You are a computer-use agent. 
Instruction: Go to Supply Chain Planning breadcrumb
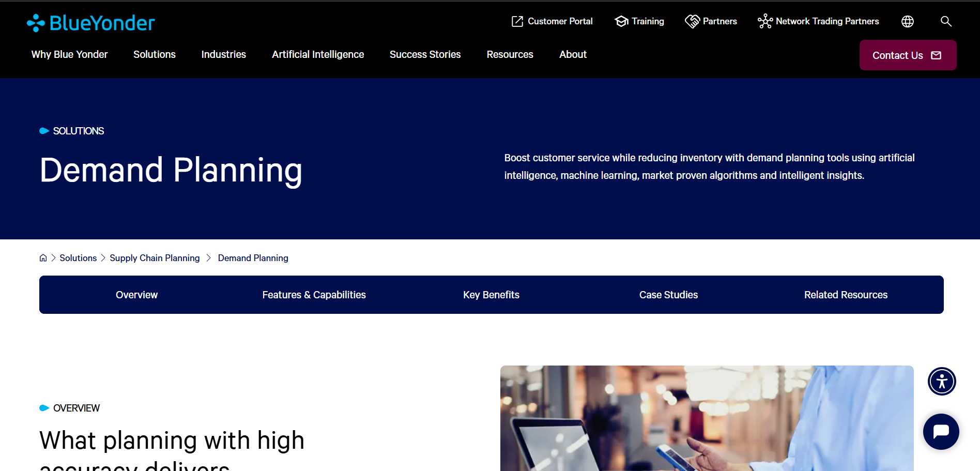coord(155,258)
